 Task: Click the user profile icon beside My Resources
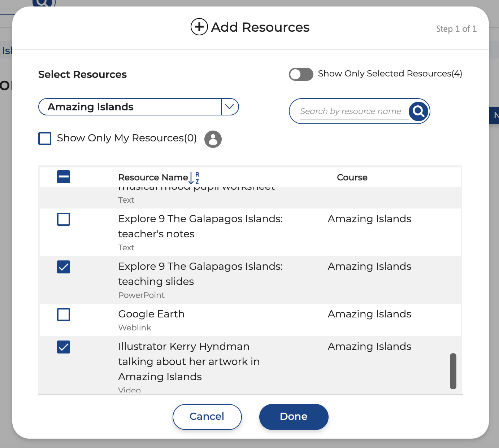coord(213,139)
